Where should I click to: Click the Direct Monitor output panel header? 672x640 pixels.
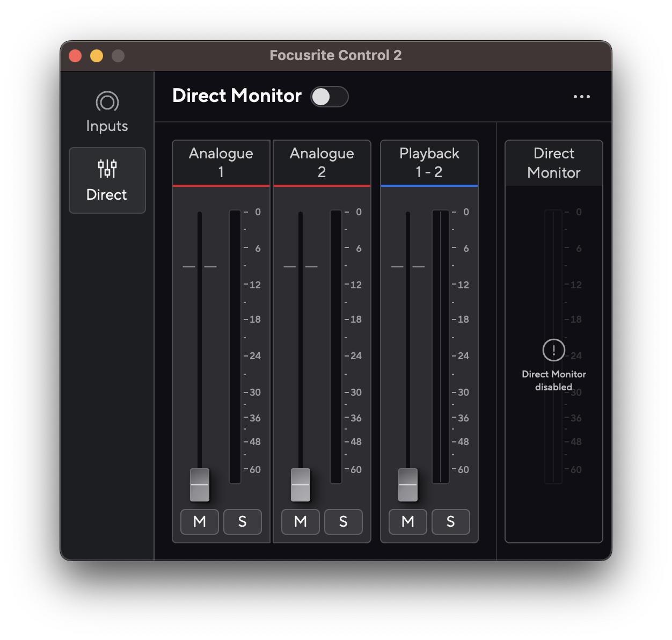click(x=553, y=163)
